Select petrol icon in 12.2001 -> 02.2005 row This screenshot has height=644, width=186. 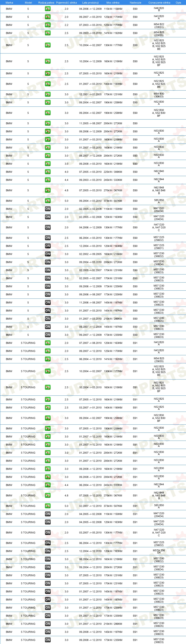48,94
